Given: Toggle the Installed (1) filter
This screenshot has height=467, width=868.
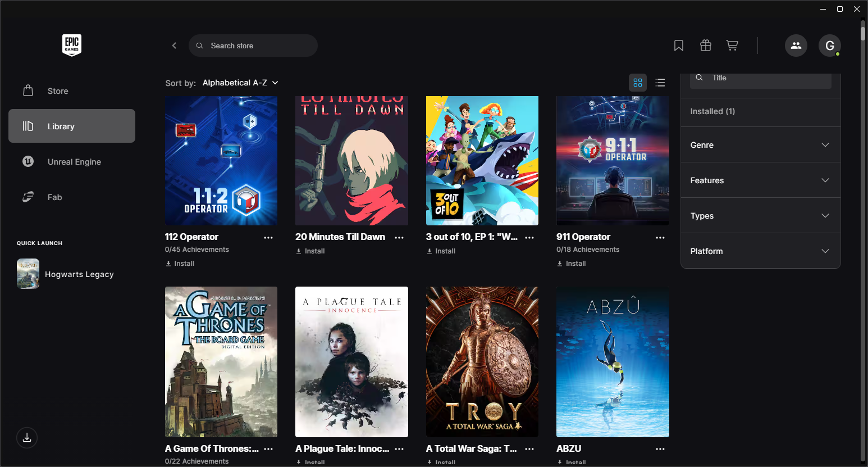Looking at the screenshot, I should (712, 111).
